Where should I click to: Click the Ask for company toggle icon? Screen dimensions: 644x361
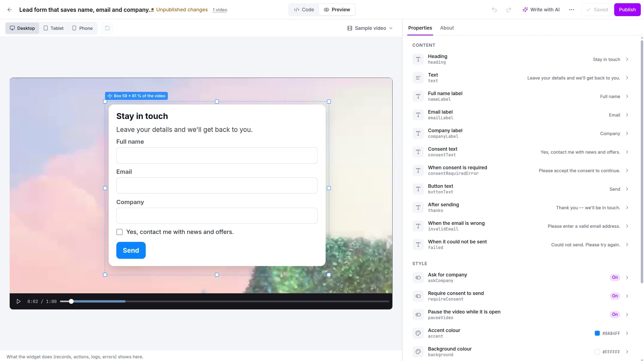click(418, 278)
